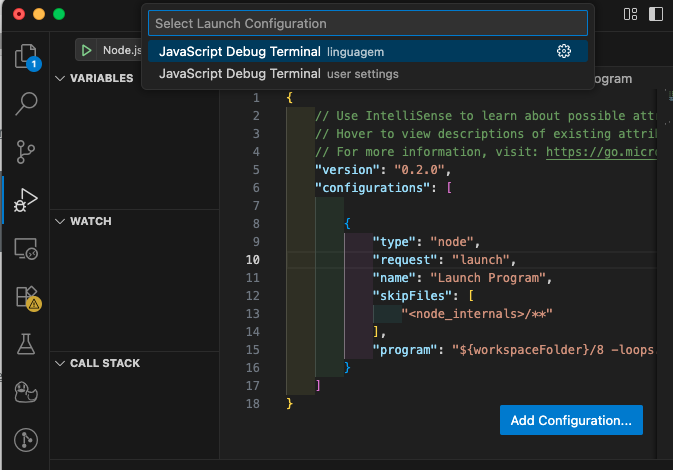Click line number 10 in gutter
Viewport: 673px width, 470px height.
pos(253,260)
